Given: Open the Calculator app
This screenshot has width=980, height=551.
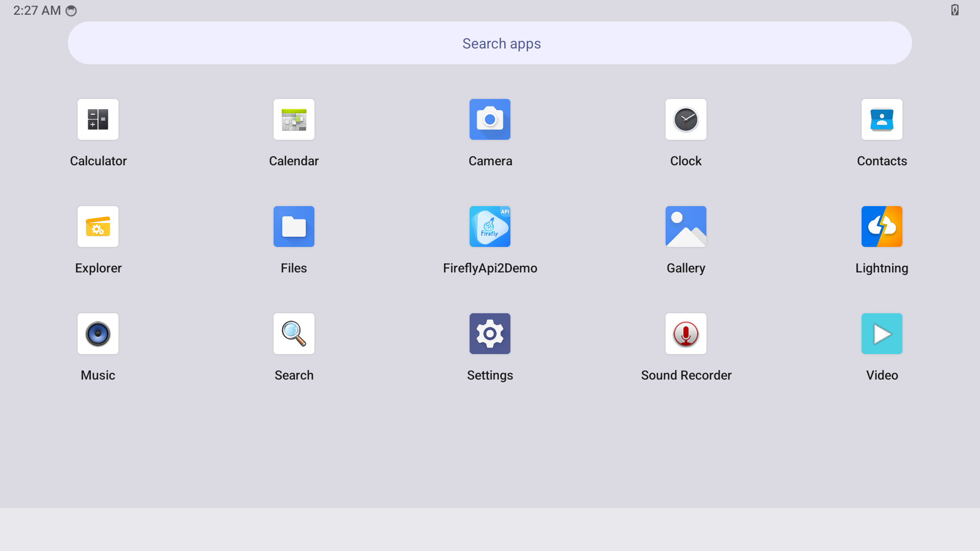Looking at the screenshot, I should tap(98, 119).
